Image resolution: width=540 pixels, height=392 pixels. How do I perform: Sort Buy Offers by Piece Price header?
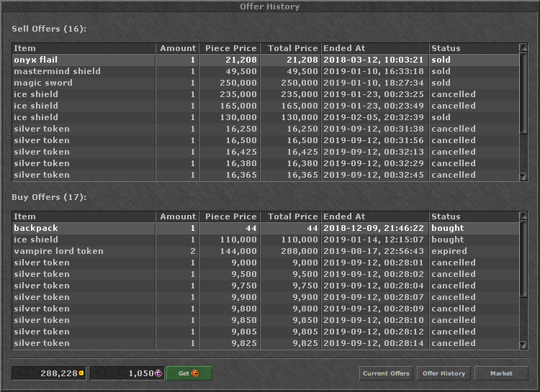[x=230, y=216]
